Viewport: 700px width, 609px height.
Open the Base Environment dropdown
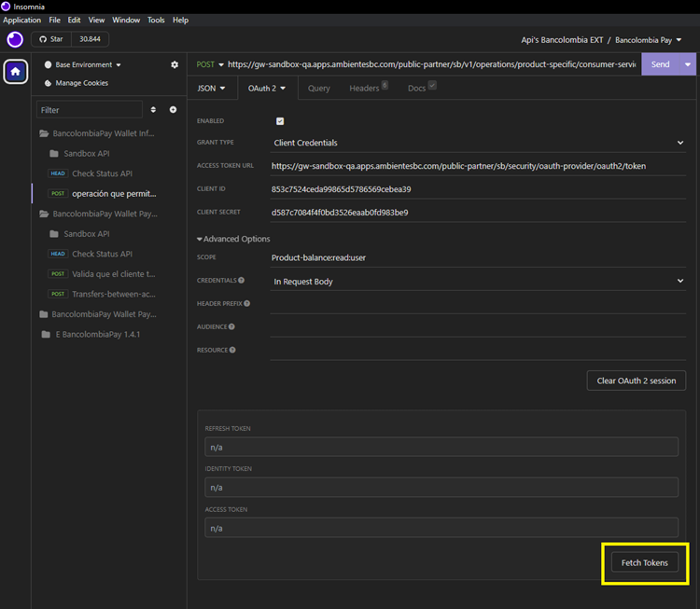tap(83, 64)
